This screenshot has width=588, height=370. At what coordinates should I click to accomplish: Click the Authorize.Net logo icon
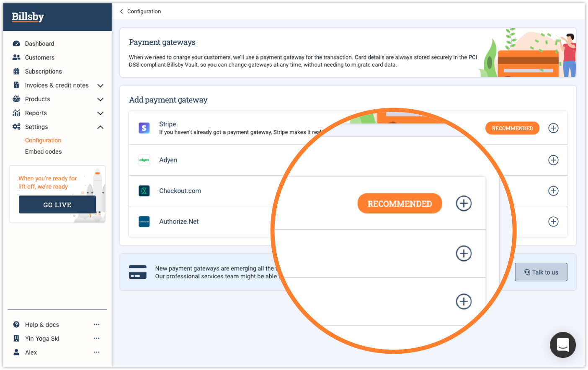click(x=144, y=221)
